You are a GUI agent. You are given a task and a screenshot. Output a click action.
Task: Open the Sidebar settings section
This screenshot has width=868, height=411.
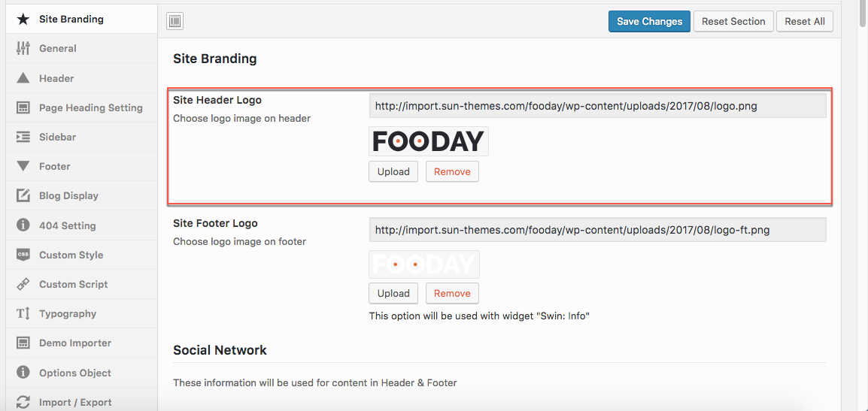click(81, 137)
